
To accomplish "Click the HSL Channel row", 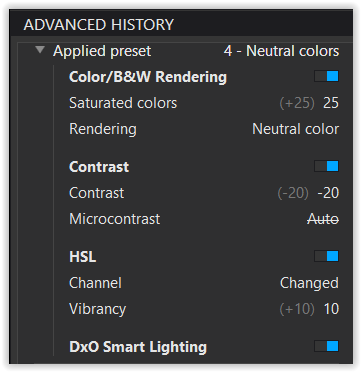I will click(x=204, y=283).
